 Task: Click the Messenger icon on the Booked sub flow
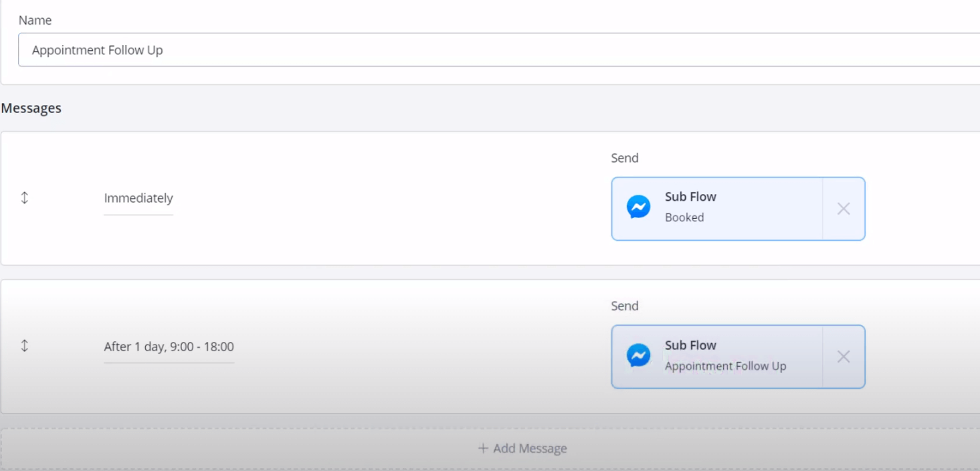pos(638,207)
